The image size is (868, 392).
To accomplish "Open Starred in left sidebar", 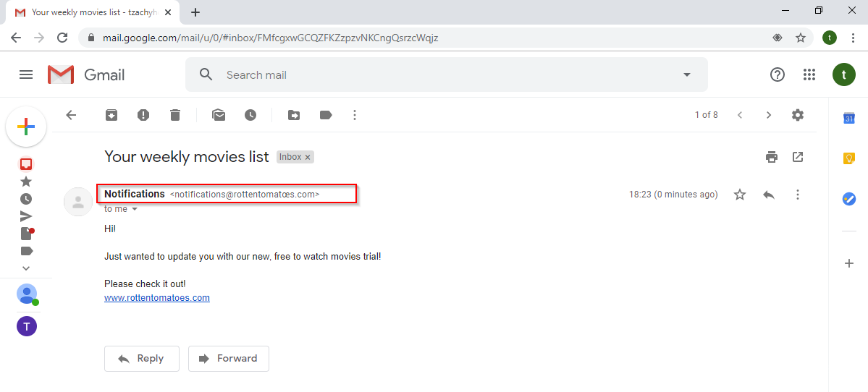I will tap(26, 182).
